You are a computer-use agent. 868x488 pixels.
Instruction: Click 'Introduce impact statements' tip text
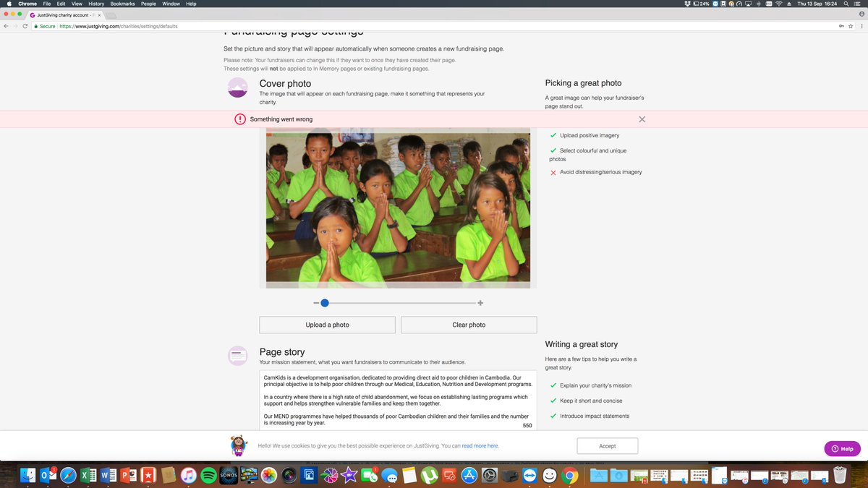[595, 416]
